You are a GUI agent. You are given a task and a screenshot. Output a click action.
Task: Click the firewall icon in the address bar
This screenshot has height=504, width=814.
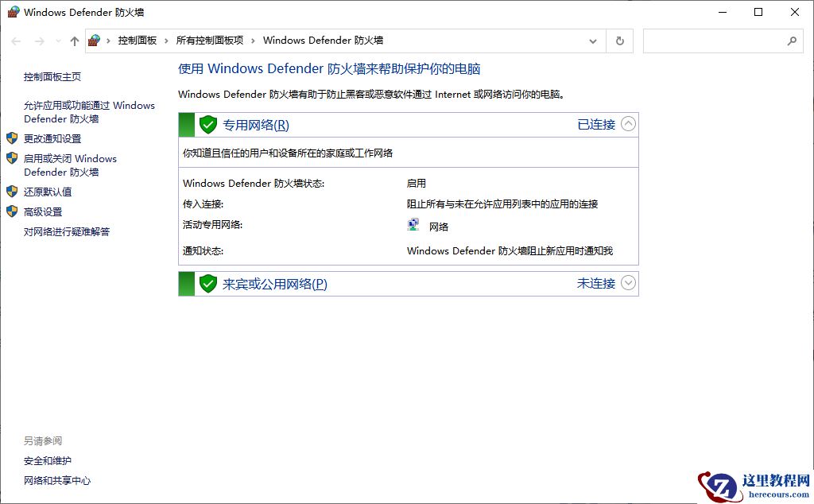point(95,40)
